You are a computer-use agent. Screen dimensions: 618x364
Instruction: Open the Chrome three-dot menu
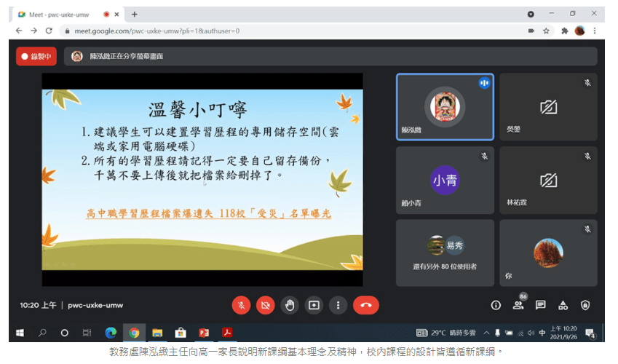[595, 31]
